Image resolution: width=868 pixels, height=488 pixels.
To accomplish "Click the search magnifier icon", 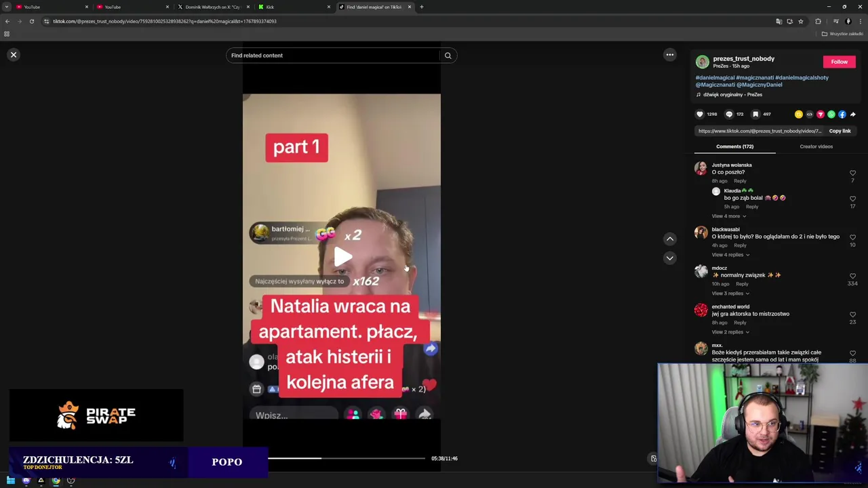I will (x=448, y=56).
